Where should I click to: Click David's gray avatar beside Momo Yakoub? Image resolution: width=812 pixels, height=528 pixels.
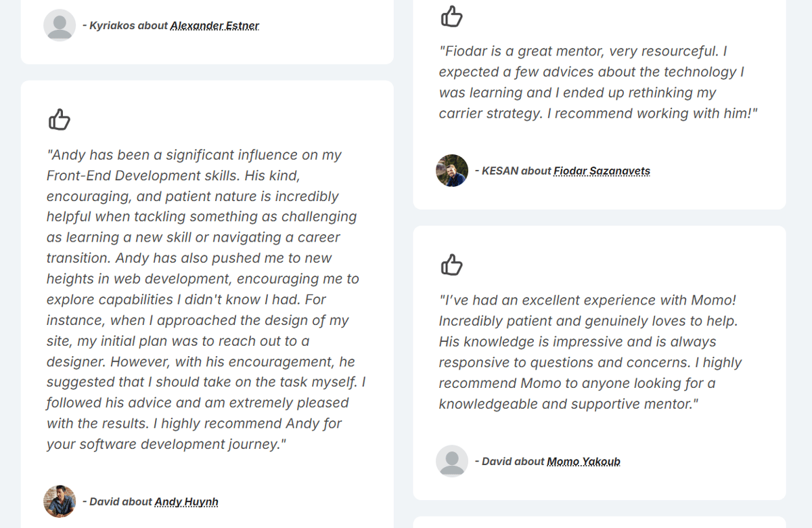(x=452, y=462)
